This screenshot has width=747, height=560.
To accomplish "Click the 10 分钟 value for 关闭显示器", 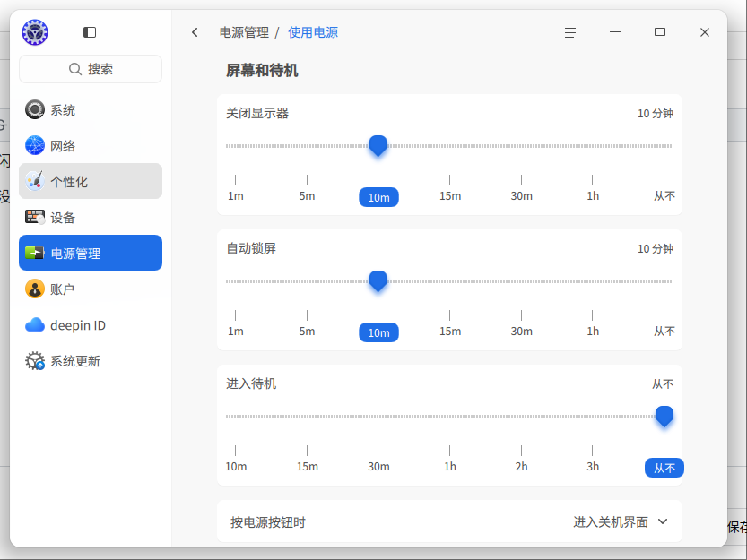I will (x=655, y=113).
